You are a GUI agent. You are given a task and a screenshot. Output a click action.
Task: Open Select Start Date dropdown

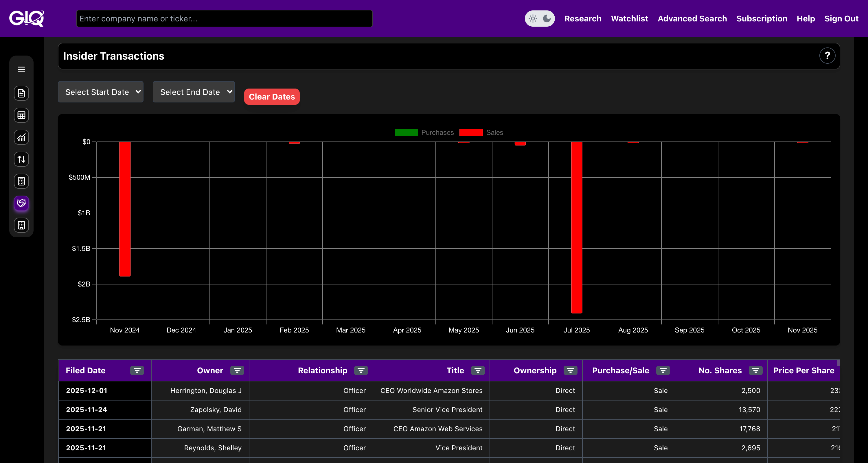click(x=100, y=92)
